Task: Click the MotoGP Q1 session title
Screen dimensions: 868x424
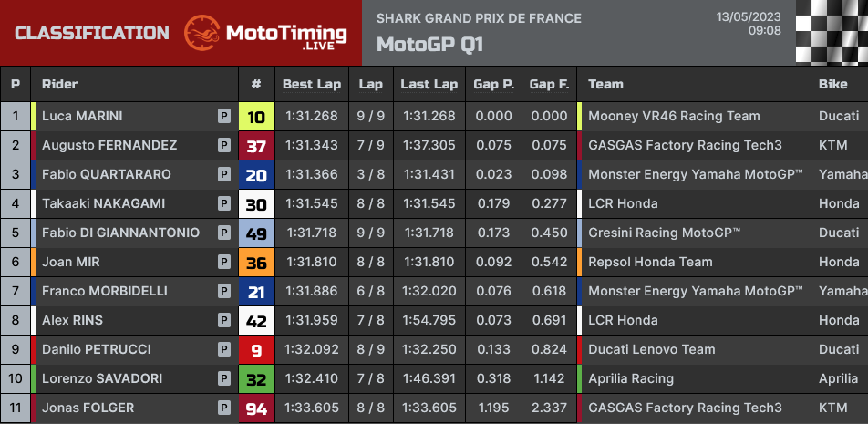Action: [429, 45]
